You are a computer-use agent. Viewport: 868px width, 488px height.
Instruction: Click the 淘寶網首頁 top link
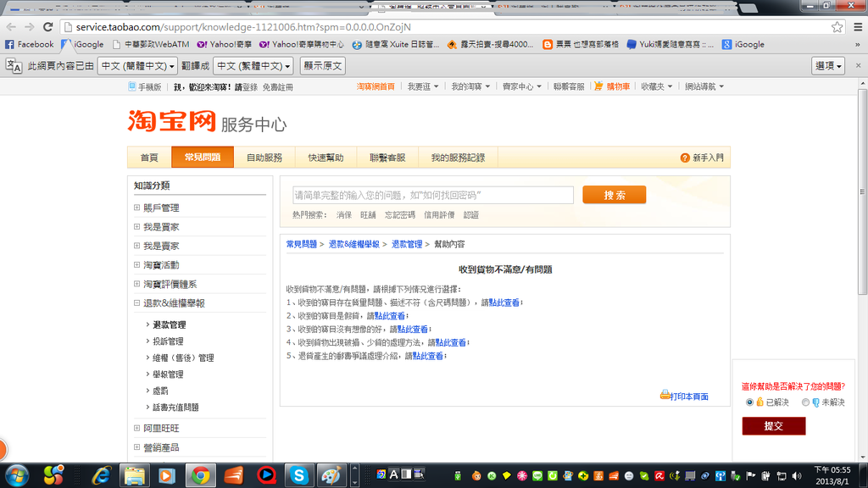tap(376, 86)
